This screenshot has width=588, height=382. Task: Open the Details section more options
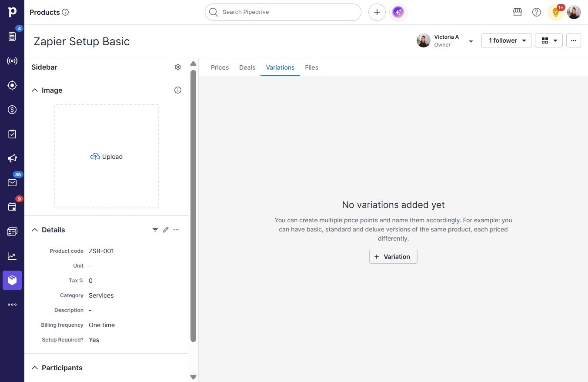(176, 230)
